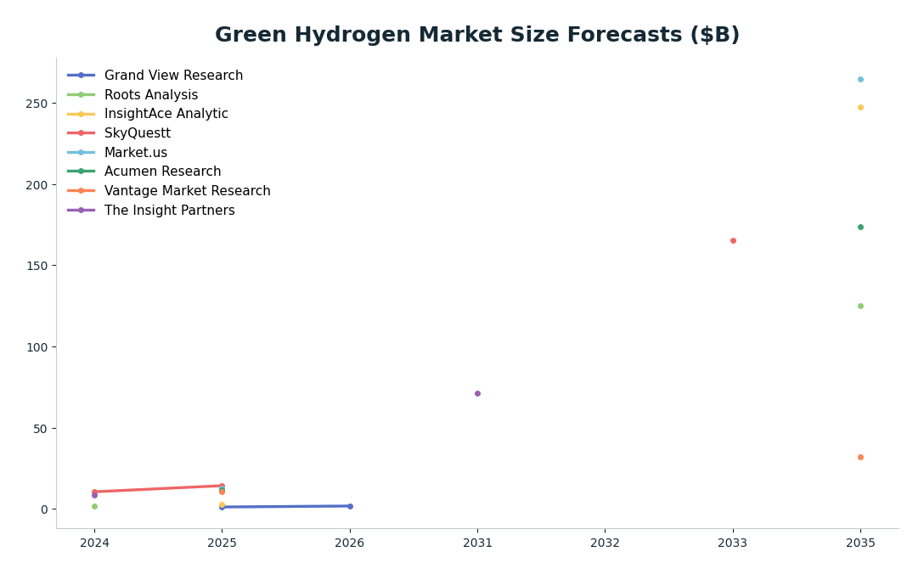Select InsightAce Analytic legend entry
The image size is (924, 574).
(147, 114)
